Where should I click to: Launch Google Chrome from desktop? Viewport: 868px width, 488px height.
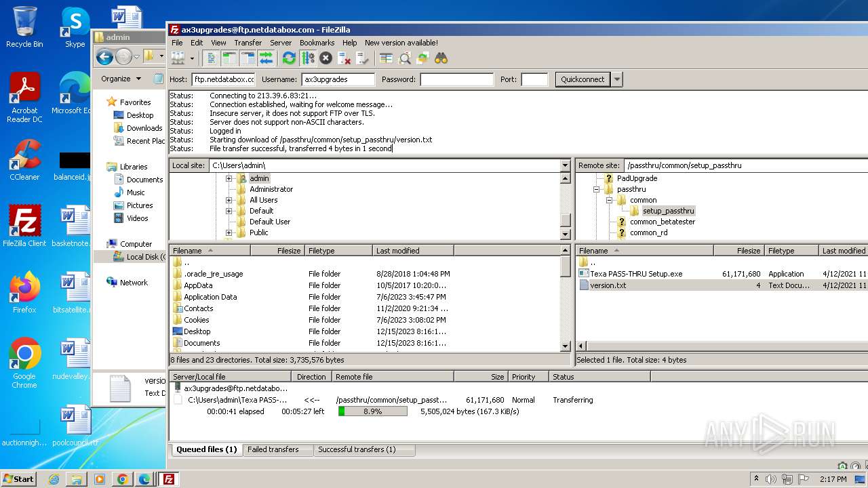tap(24, 363)
